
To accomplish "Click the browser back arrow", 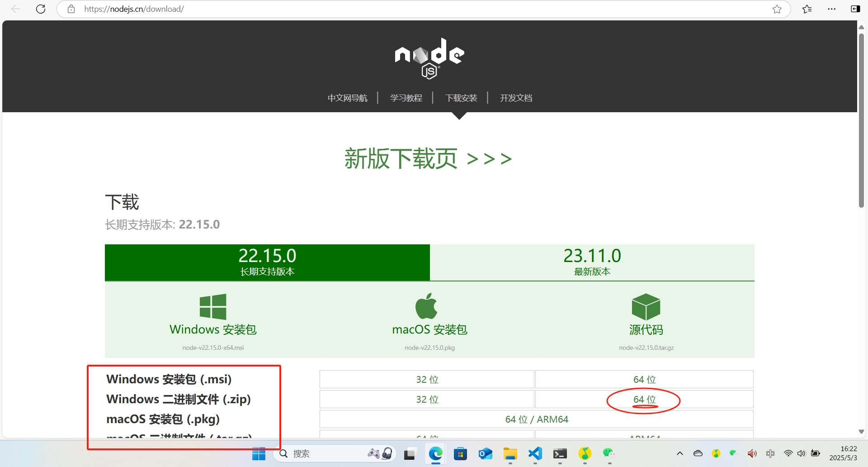I will click(x=16, y=9).
